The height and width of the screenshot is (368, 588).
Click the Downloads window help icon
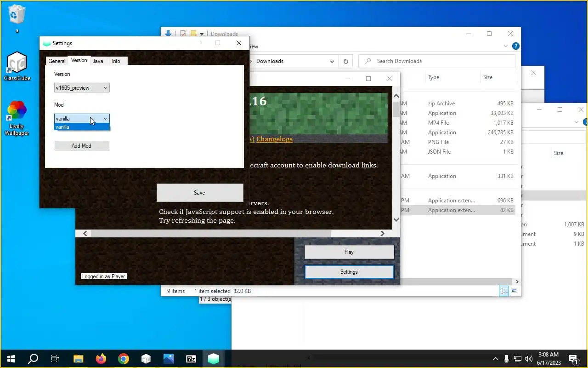pyautogui.click(x=515, y=46)
